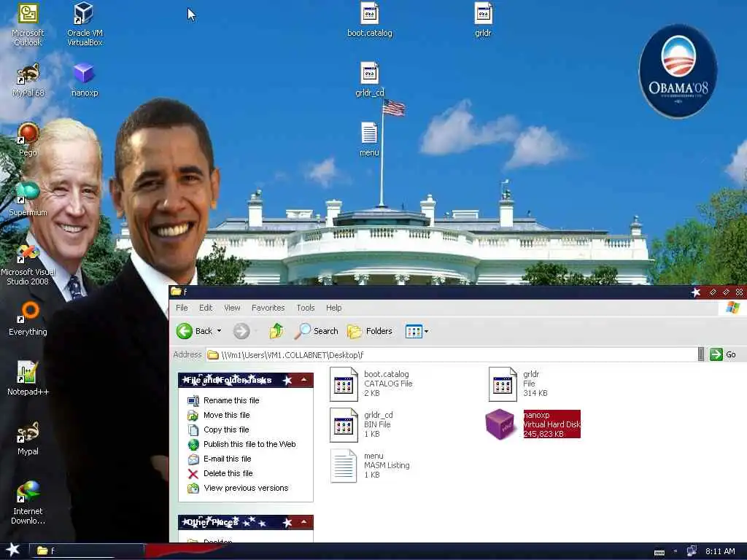The image size is (747, 560).
Task: Click the star button in title bar
Action: (x=695, y=292)
